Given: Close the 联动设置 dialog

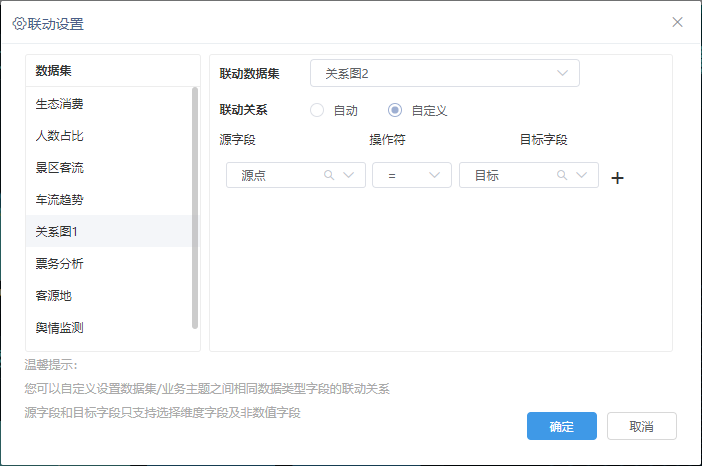Looking at the screenshot, I should pyautogui.click(x=677, y=22).
